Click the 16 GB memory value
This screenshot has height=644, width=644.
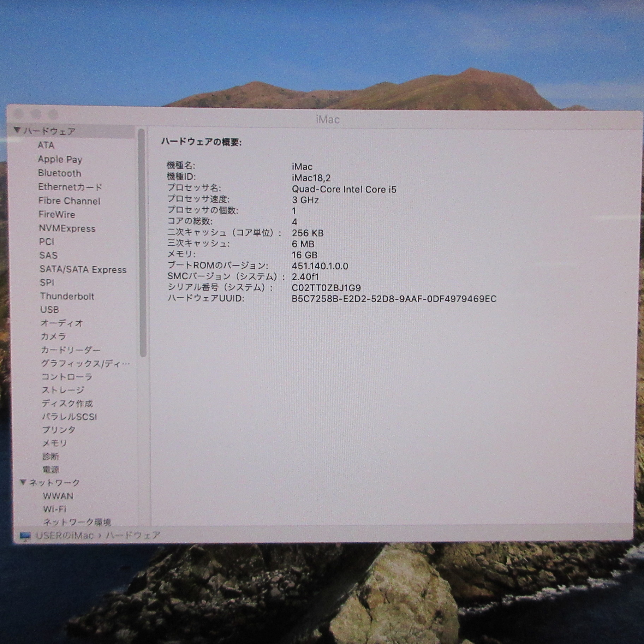(x=304, y=255)
